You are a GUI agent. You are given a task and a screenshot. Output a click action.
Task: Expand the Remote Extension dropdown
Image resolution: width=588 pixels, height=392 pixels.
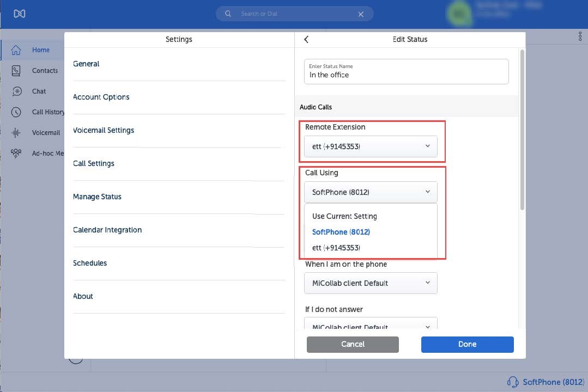[x=371, y=146]
